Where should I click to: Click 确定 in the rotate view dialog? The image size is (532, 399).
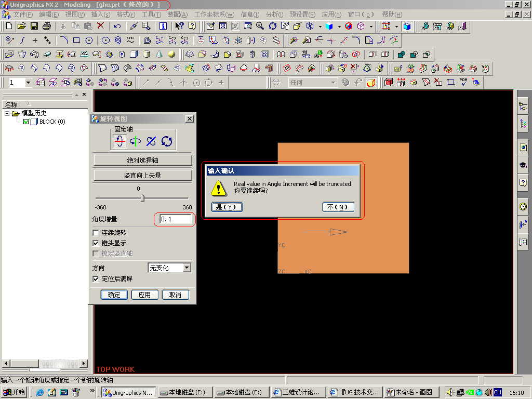click(114, 295)
